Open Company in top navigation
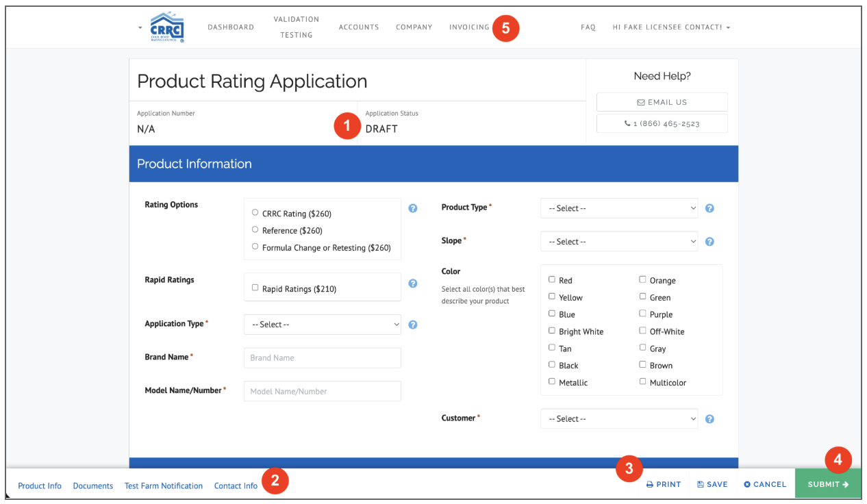 [x=414, y=27]
